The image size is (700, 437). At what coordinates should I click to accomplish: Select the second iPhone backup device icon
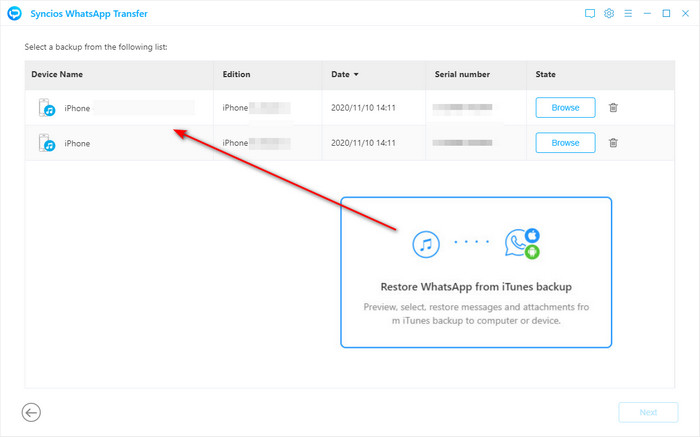(x=47, y=143)
